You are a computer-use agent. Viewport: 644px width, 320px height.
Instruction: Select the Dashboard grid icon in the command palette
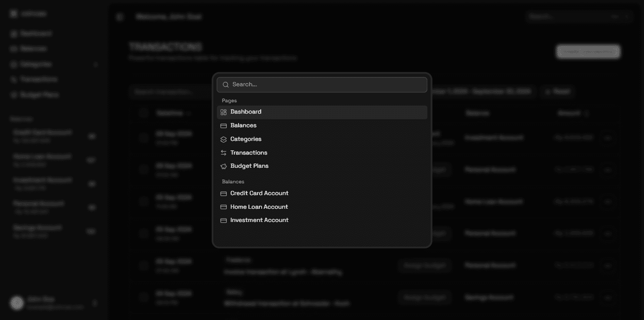pyautogui.click(x=223, y=112)
